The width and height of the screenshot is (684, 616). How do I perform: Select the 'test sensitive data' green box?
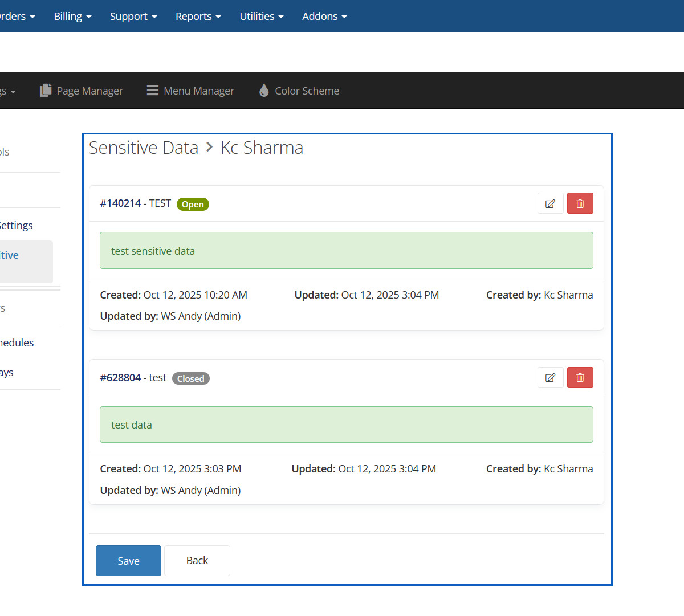346,251
